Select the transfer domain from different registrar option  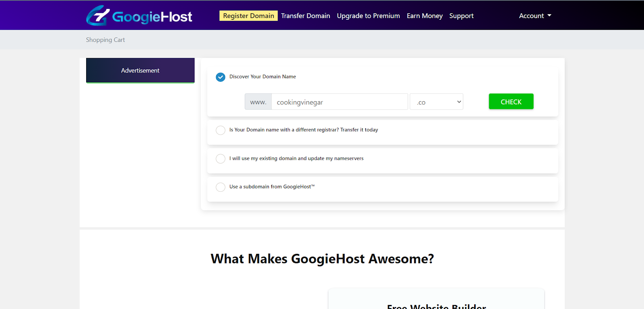221,130
